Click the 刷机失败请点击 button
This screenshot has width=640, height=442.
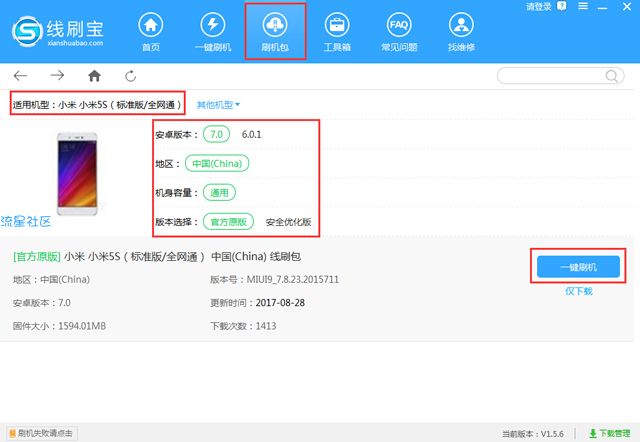(42, 433)
